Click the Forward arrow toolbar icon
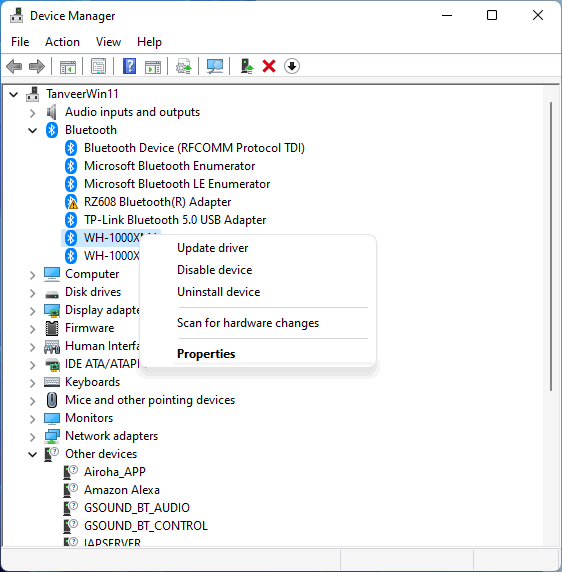 pos(36,66)
